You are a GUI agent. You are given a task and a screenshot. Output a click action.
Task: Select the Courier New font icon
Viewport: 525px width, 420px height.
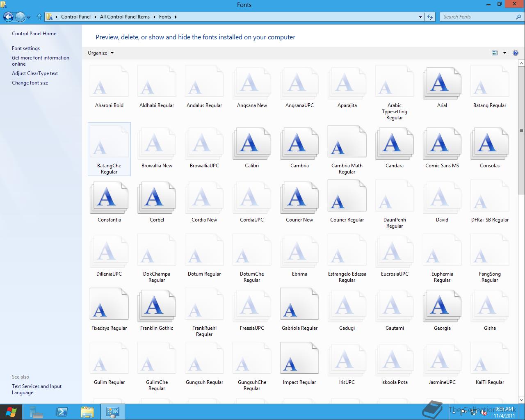point(299,198)
